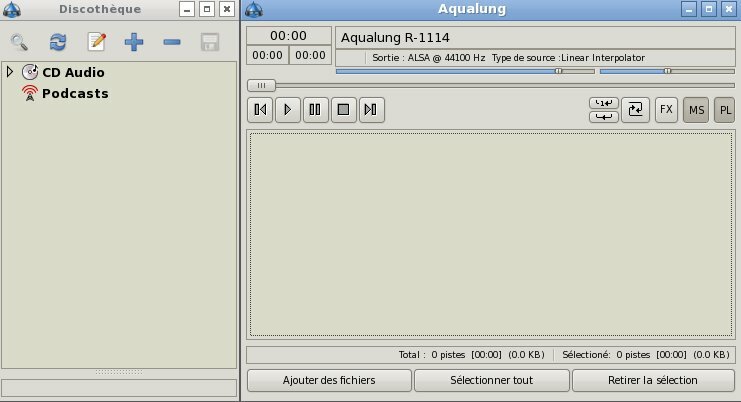
Task: Click the volume slider handle
Action: pyautogui.click(x=559, y=71)
